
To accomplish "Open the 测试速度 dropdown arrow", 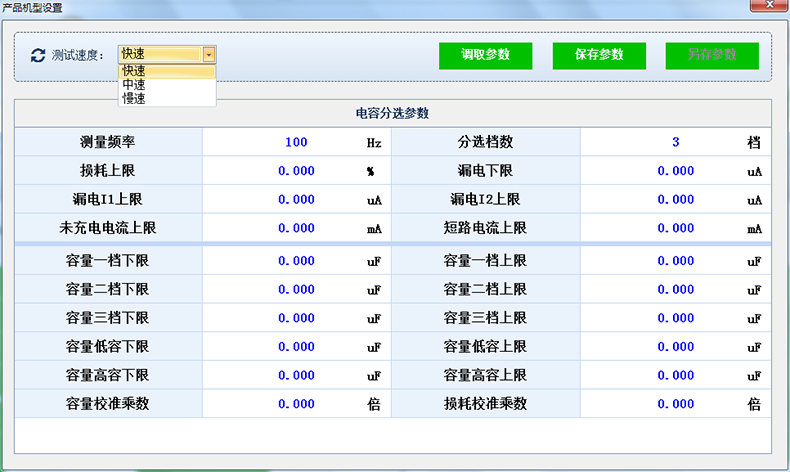I will [208, 55].
